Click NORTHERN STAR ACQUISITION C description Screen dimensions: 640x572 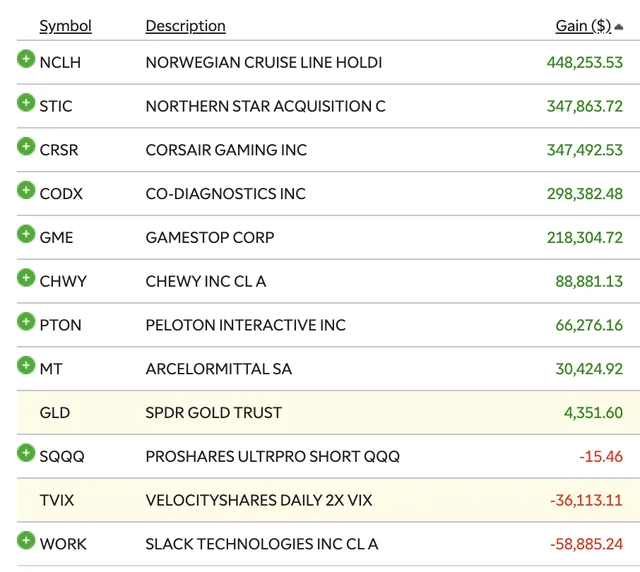pos(265,106)
